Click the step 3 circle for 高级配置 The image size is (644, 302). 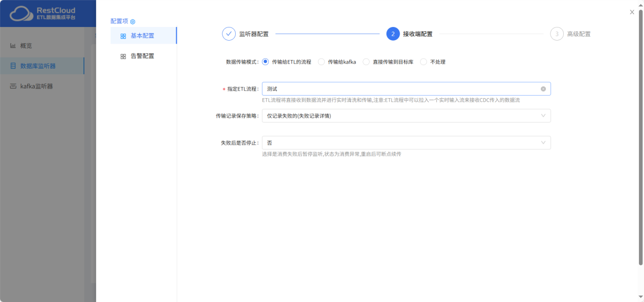click(557, 34)
